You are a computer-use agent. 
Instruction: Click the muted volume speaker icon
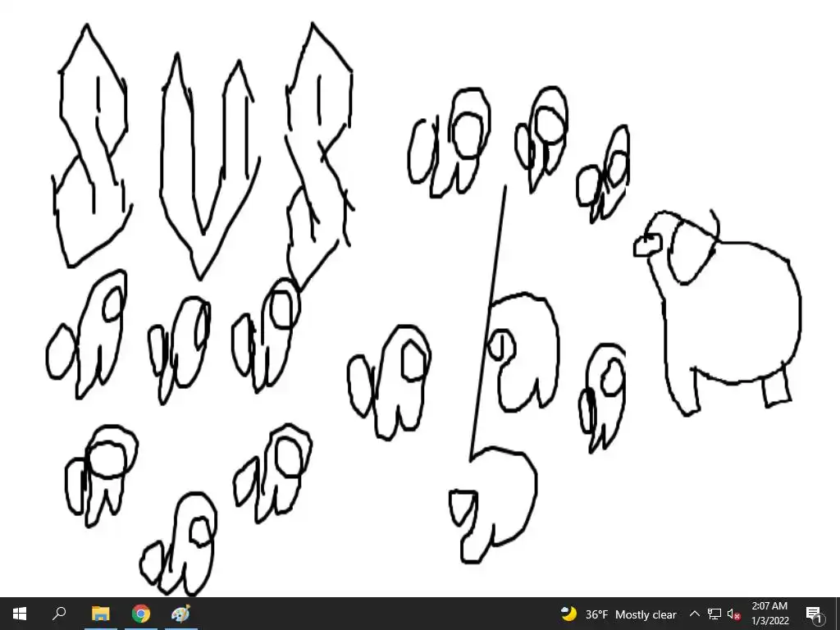[x=734, y=614]
